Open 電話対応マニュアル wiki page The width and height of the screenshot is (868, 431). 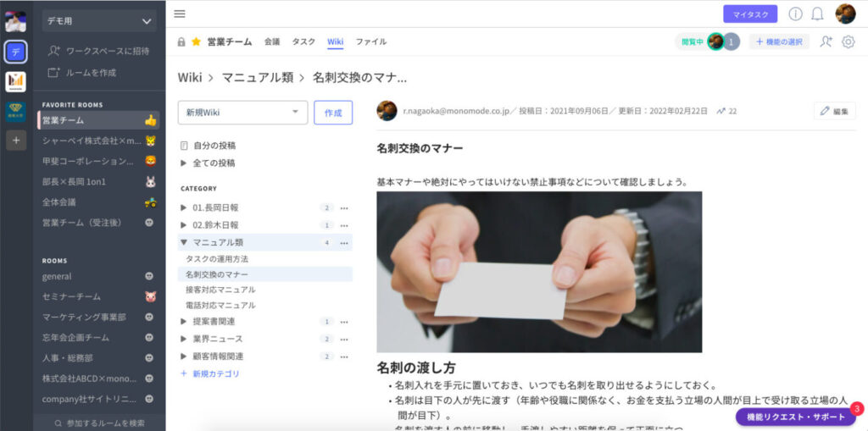[x=220, y=306]
